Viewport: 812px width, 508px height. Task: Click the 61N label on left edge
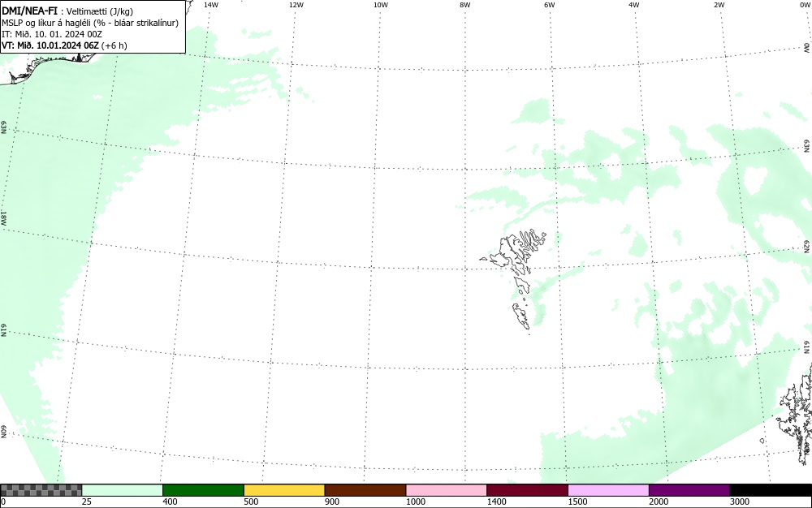[x=3, y=331]
